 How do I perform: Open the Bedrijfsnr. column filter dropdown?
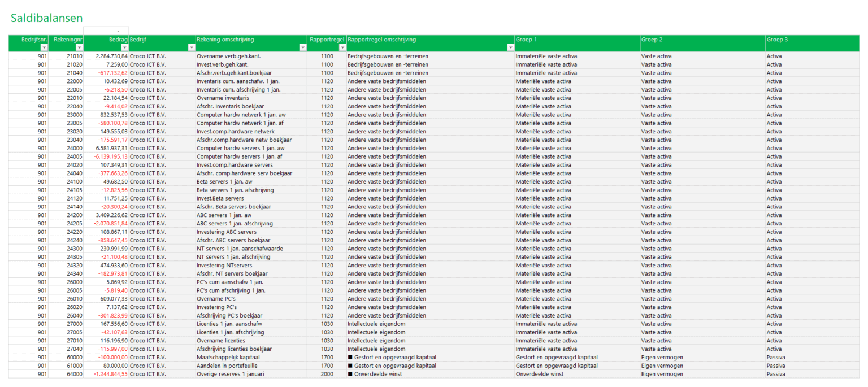(45, 47)
